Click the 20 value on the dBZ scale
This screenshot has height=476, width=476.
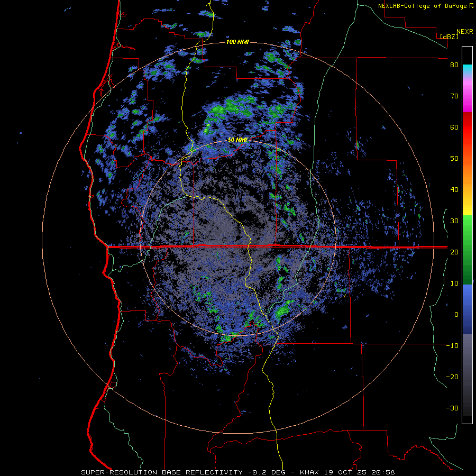click(x=454, y=252)
